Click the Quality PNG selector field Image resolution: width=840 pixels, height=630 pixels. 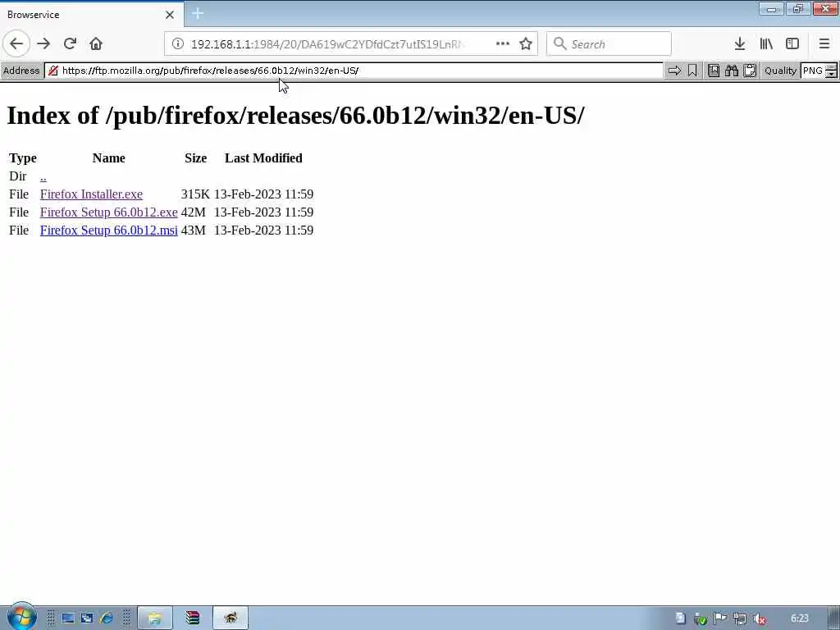pos(813,71)
